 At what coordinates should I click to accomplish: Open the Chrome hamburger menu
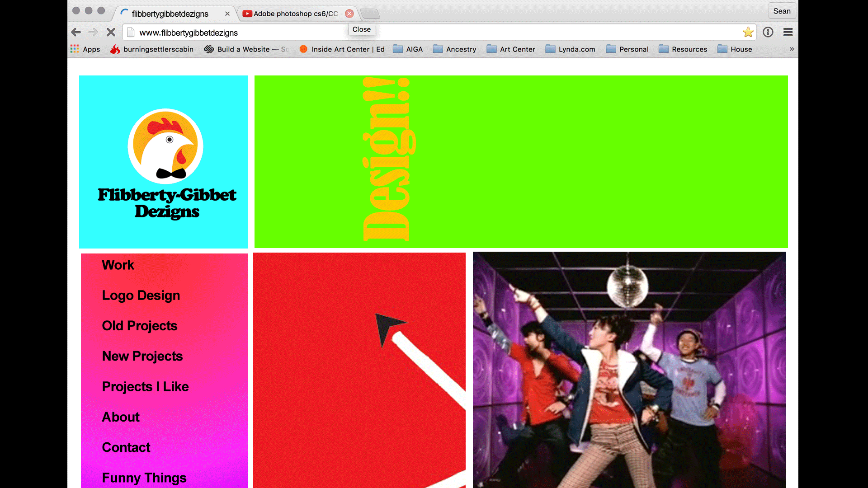[788, 32]
